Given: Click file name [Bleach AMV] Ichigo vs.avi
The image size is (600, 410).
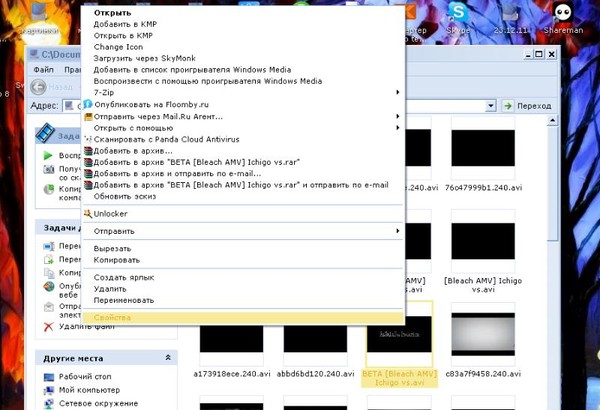Looking at the screenshot, I should (483, 285).
